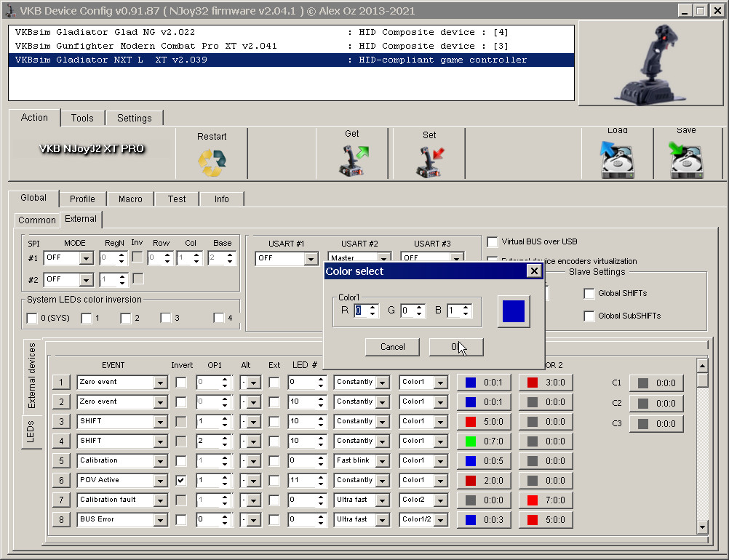Click the large blue preview swatch in Color select
729x560 pixels.
tap(514, 311)
